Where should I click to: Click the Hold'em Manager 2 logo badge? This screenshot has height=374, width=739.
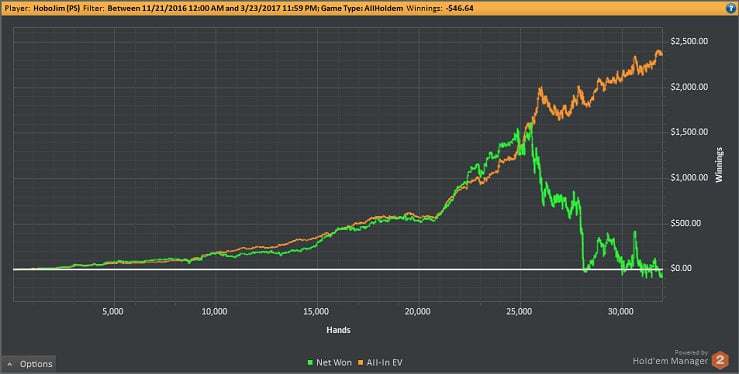pos(720,360)
